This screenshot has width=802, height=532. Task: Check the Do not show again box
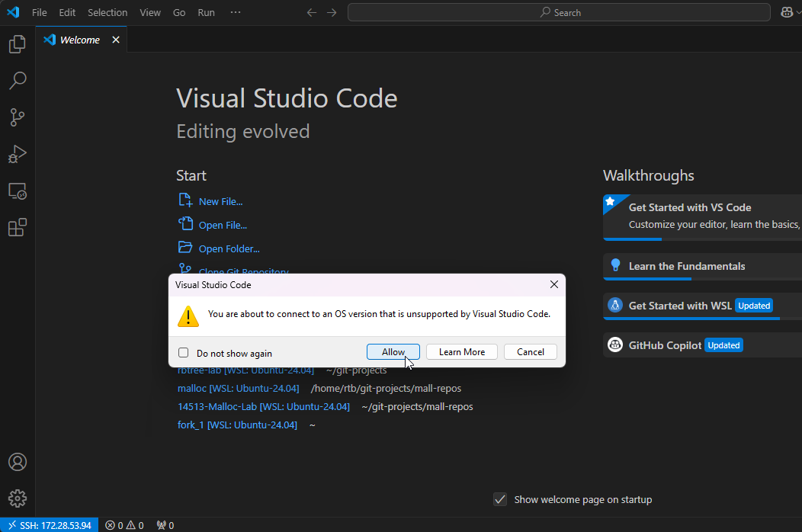(x=183, y=352)
